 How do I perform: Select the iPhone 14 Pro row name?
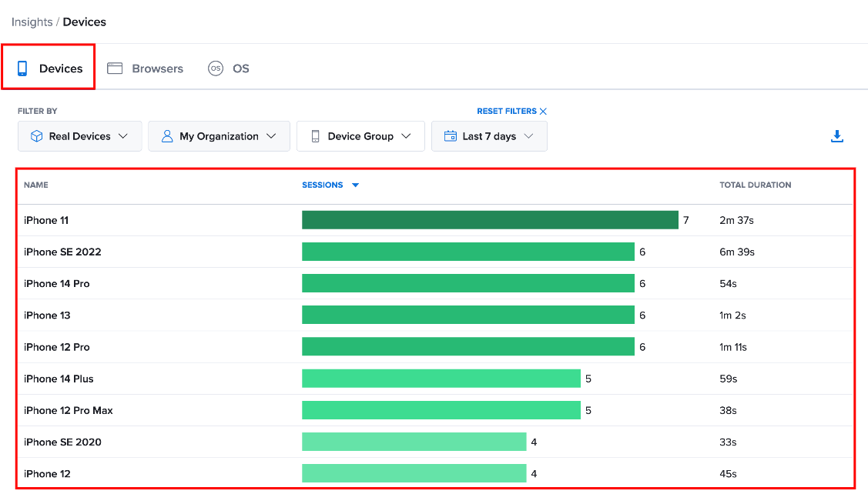pos(56,284)
